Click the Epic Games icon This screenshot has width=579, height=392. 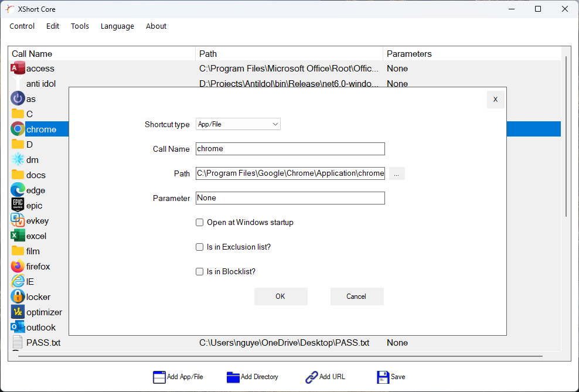(18, 205)
